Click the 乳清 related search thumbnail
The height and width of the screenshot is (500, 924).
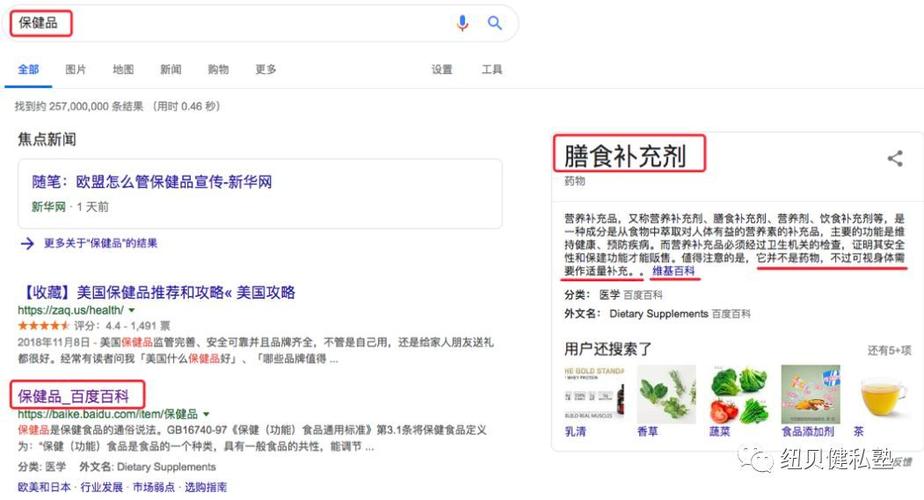(594, 394)
